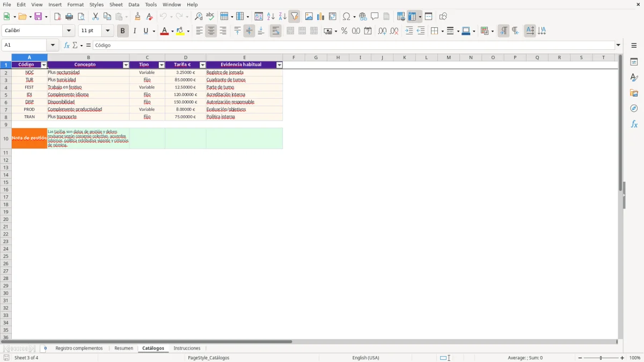Insert Pivot Table
Image resolution: width=644 pixels, height=362 pixels.
click(333, 17)
